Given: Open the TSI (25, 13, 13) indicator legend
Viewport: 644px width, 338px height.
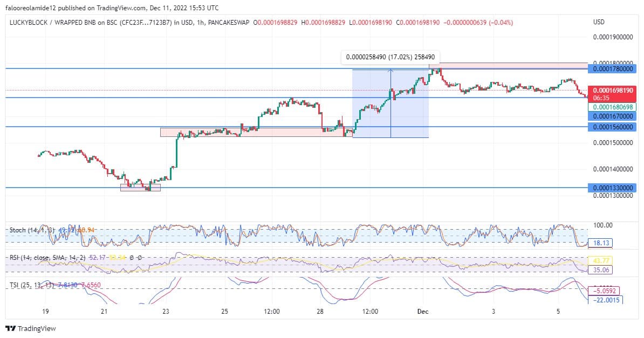Looking at the screenshot, I should [30, 285].
